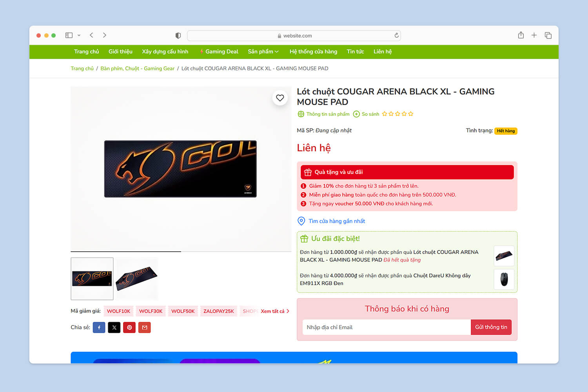Share product on Facebook
Image resolution: width=588 pixels, height=392 pixels.
(x=99, y=327)
